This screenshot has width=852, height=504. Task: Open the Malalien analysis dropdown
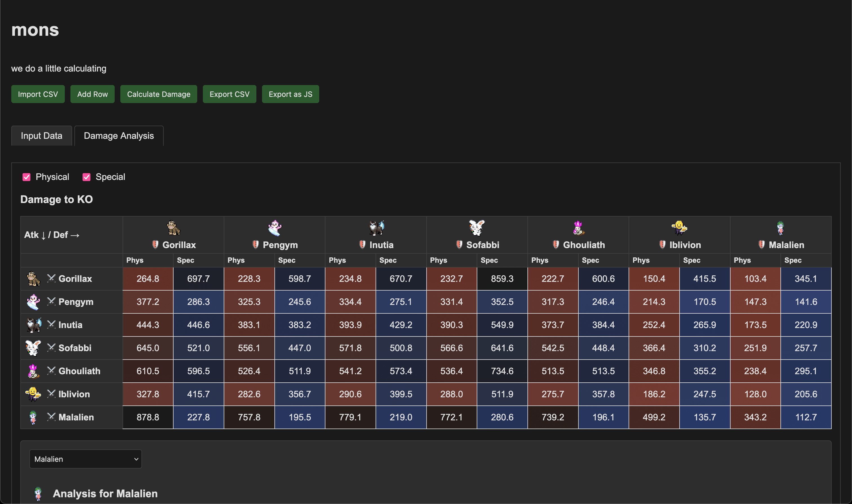click(x=85, y=459)
